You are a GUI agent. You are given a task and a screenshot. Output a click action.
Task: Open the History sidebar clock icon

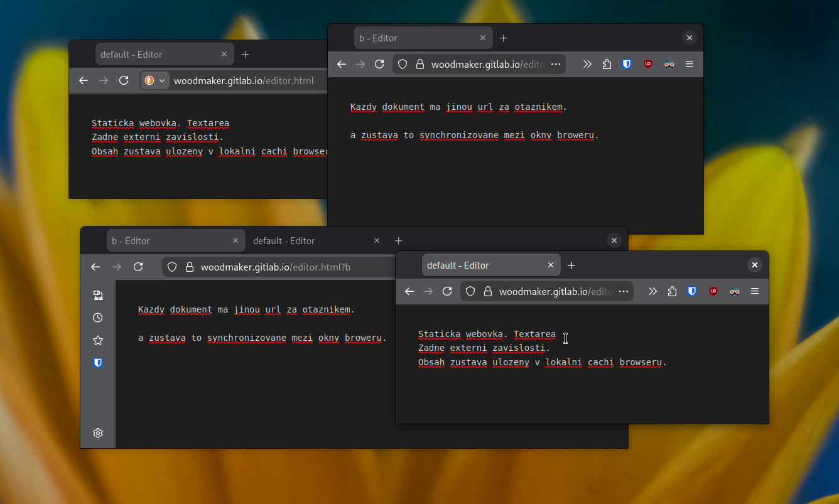coord(98,318)
